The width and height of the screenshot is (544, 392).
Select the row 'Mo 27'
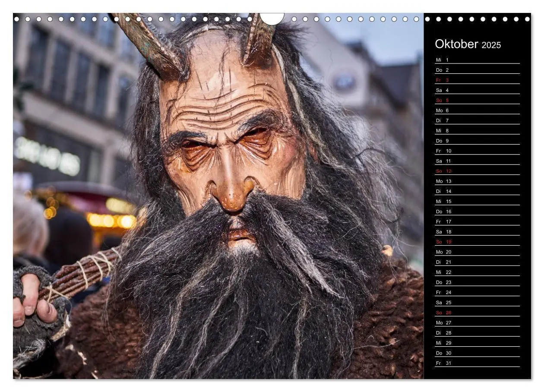[477, 322]
